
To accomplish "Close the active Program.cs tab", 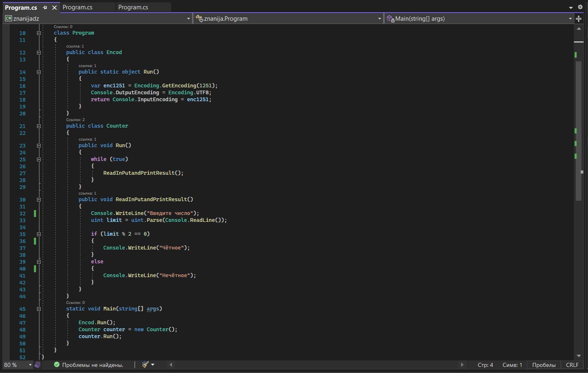I will pyautogui.click(x=54, y=8).
